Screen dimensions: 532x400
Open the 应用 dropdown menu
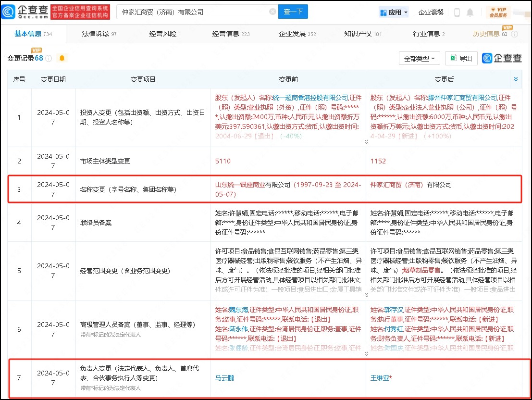pyautogui.click(x=394, y=12)
